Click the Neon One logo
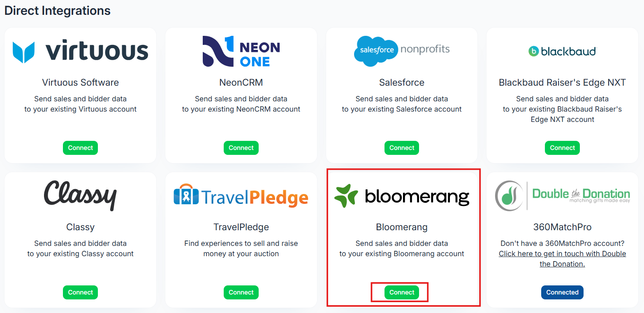This screenshot has width=644, height=313. point(241,51)
